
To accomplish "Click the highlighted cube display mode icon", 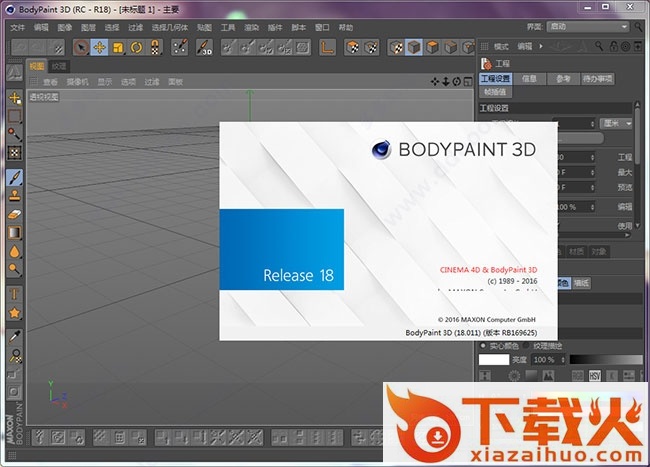I will coord(414,48).
